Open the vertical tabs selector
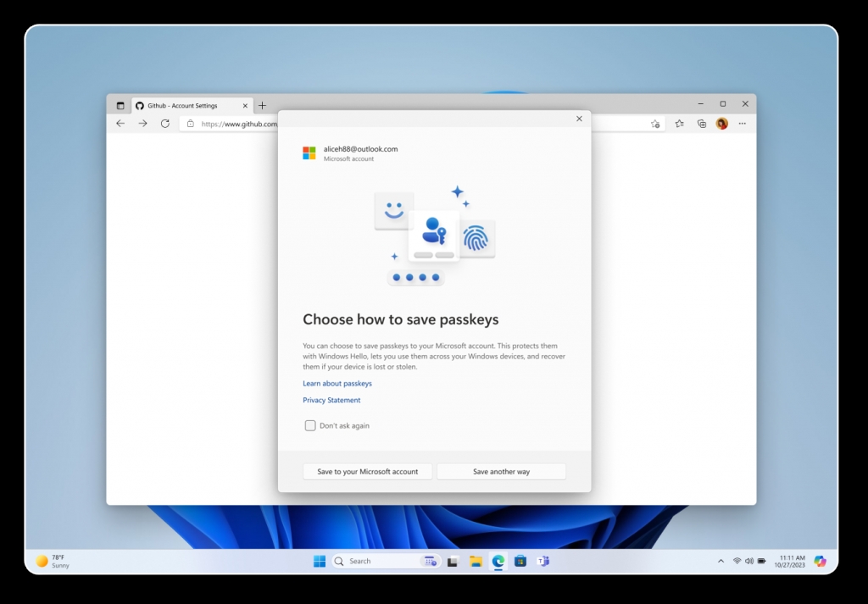 (120, 105)
